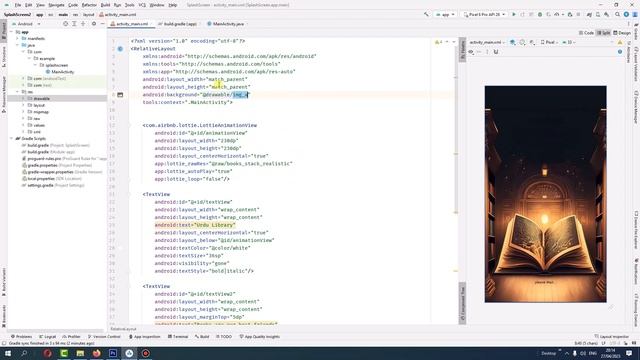
Task: Toggle the Gradle tool window on right edge
Action: click(636, 32)
